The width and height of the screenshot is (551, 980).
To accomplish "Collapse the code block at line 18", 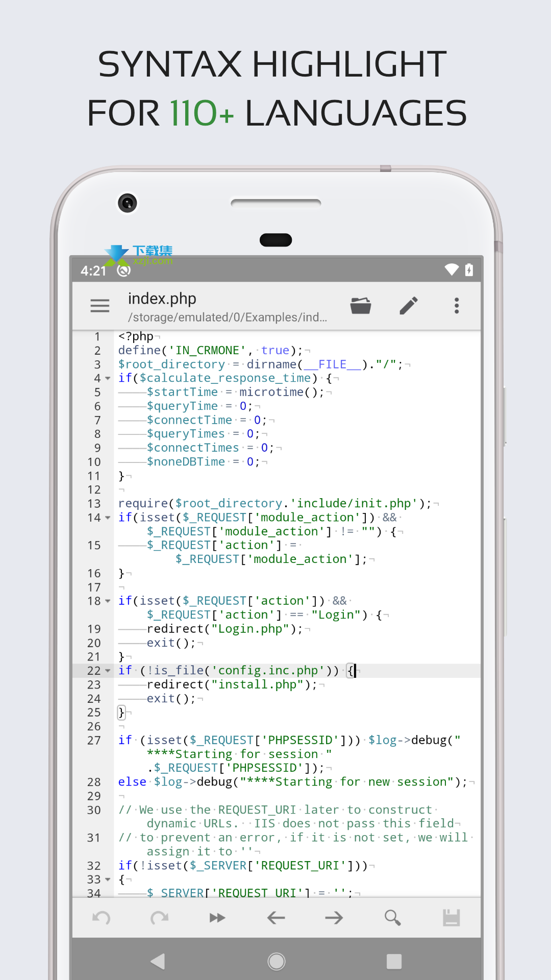I will click(x=108, y=601).
